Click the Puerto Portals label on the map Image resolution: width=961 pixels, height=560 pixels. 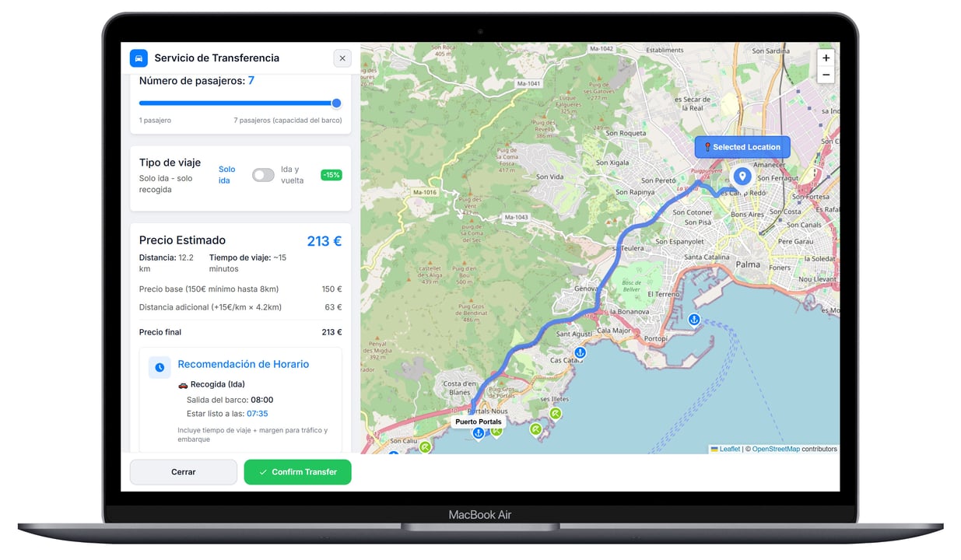tap(478, 421)
